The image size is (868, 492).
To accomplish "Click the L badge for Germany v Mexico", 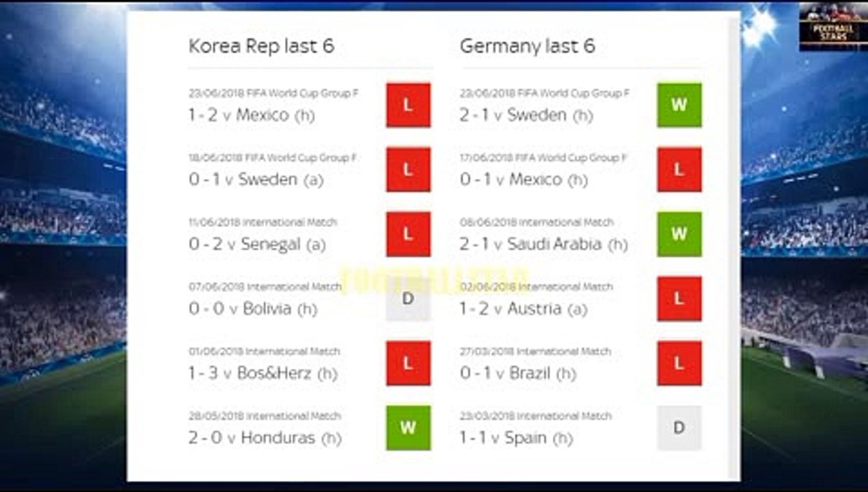I will 679,169.
